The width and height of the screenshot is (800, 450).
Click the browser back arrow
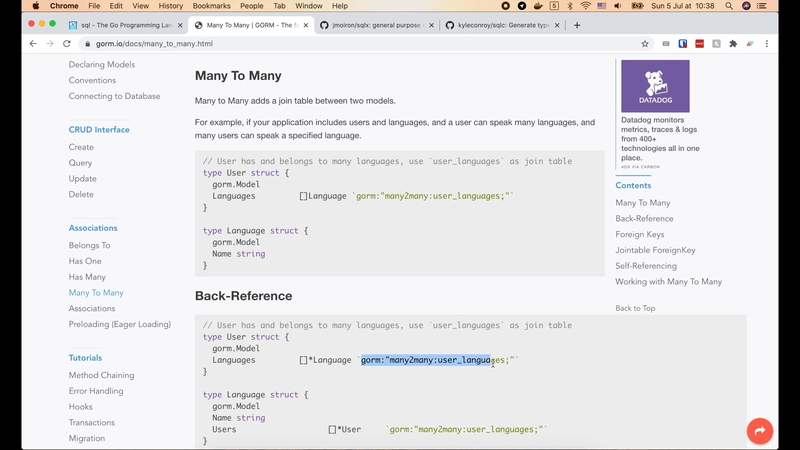pyautogui.click(x=33, y=44)
